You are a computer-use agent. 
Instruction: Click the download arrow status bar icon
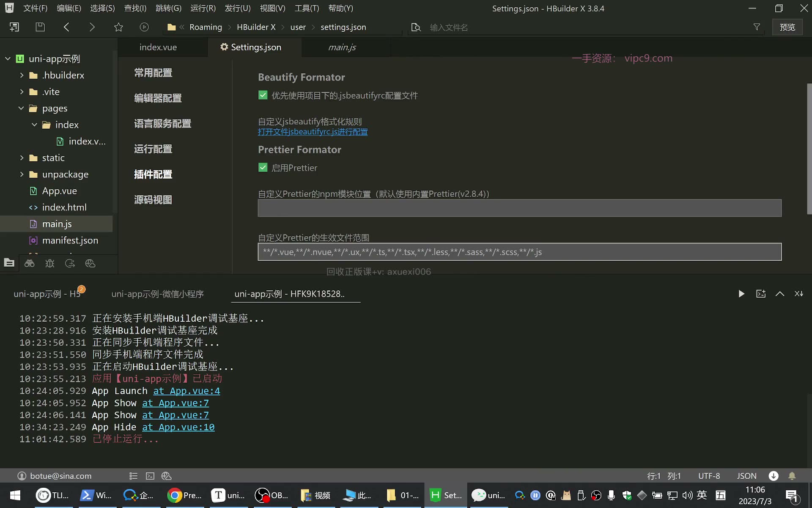pos(774,476)
